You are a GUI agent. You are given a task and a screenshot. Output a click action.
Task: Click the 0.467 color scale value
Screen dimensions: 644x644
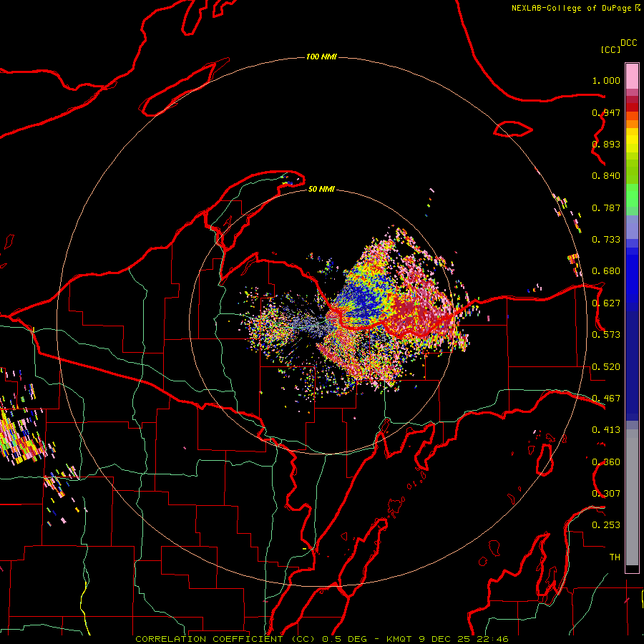coord(606,399)
